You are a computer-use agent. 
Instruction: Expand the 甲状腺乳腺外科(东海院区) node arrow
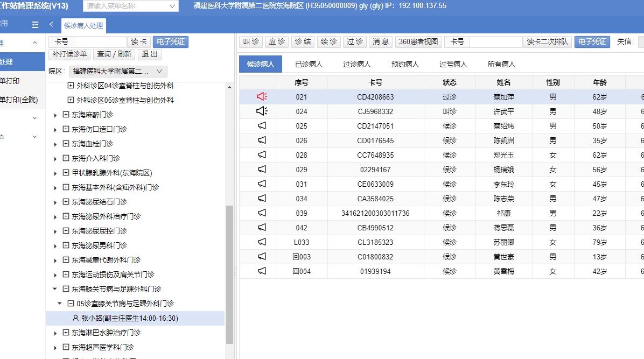pos(55,173)
